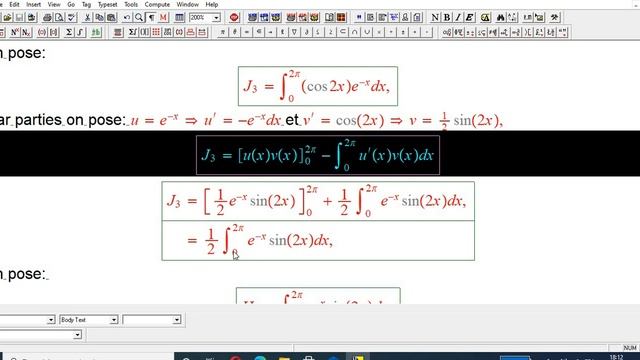This screenshot has width=640, height=360.
Task: Click the Subscript N_x icon
Action: pos(26,32)
